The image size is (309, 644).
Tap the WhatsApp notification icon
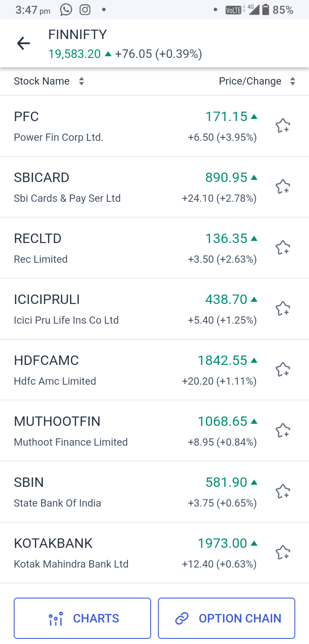66,10
